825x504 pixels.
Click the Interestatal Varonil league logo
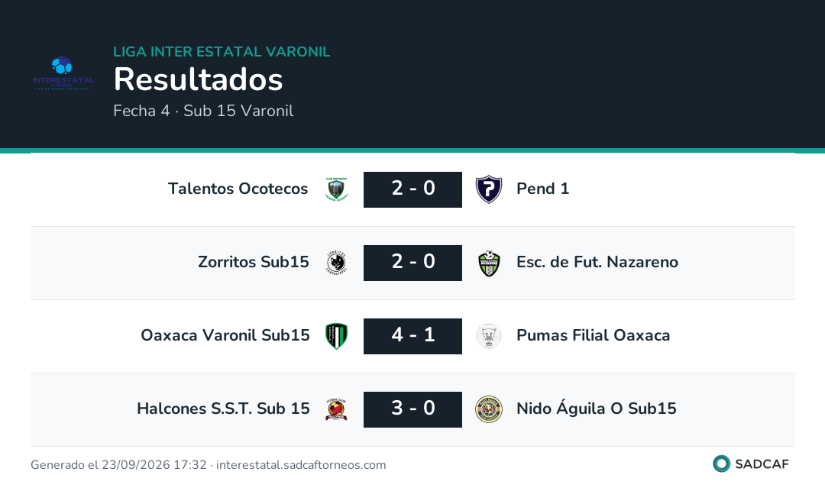point(63,73)
